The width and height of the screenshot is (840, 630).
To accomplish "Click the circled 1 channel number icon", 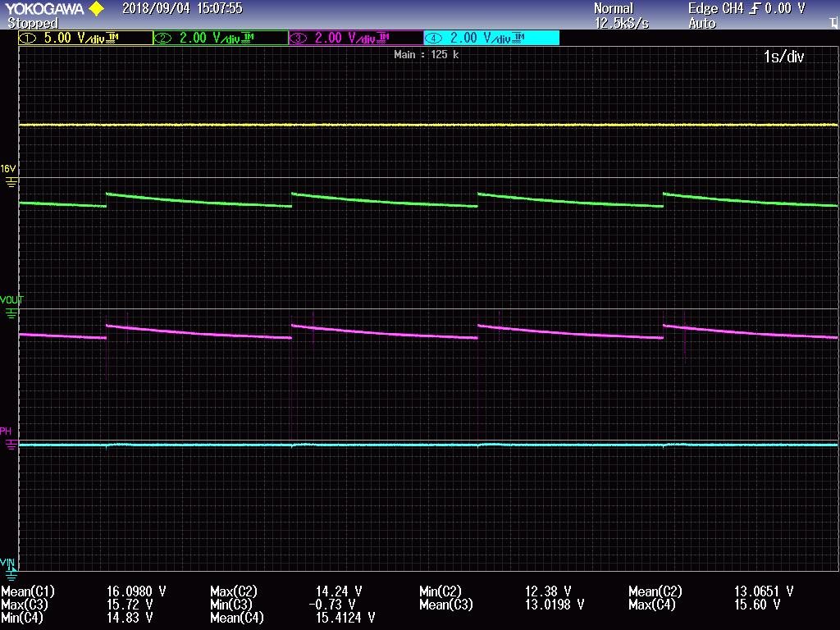I will (28, 38).
